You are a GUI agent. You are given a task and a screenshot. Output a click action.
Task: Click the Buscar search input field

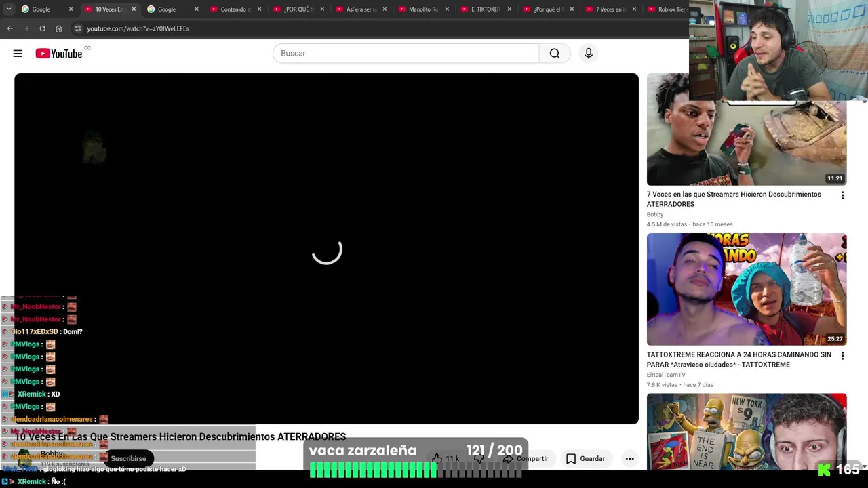point(406,54)
